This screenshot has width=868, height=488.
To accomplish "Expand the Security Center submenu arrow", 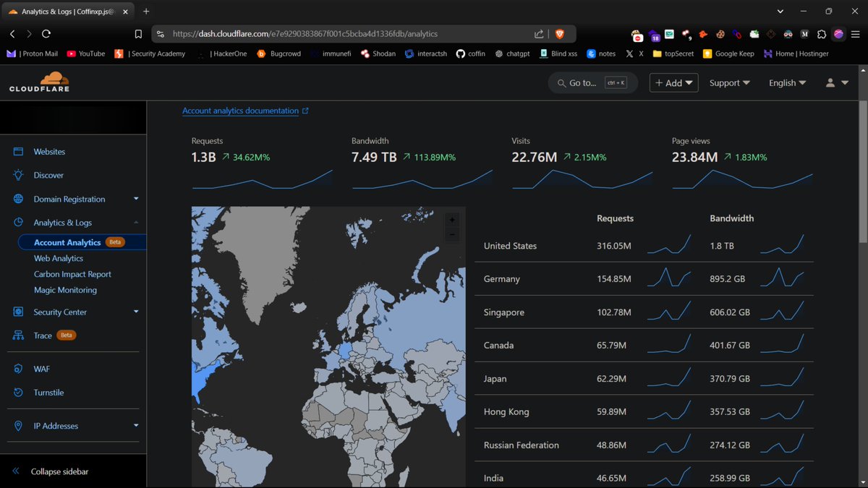I will 136,312.
